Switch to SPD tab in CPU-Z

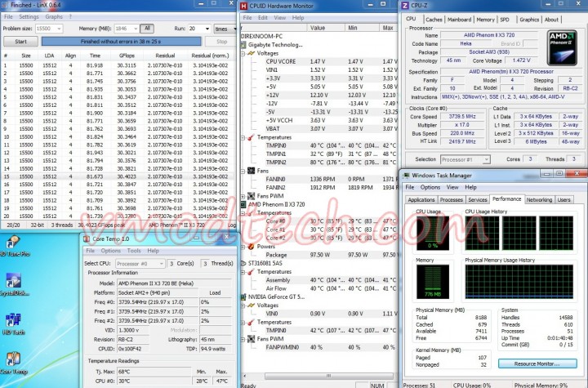pos(505,20)
